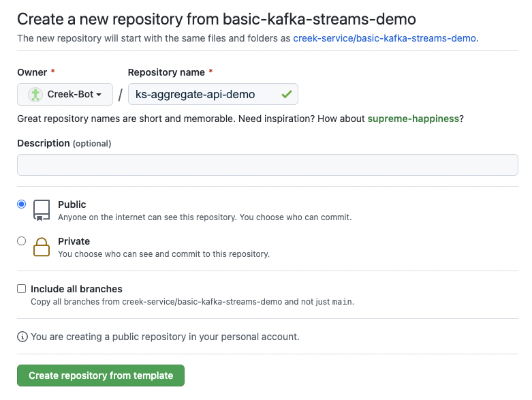Image resolution: width=532 pixels, height=400 pixels.
Task: Click the info circle icon
Action: point(22,337)
